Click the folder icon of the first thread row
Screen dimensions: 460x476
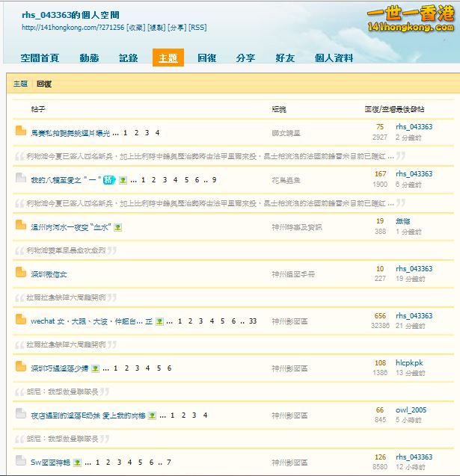pyautogui.click(x=21, y=131)
